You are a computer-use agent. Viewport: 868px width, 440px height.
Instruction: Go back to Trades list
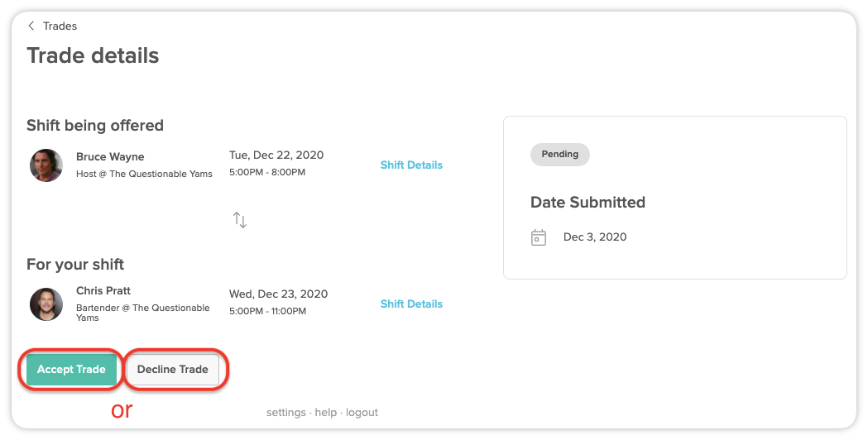(60, 26)
